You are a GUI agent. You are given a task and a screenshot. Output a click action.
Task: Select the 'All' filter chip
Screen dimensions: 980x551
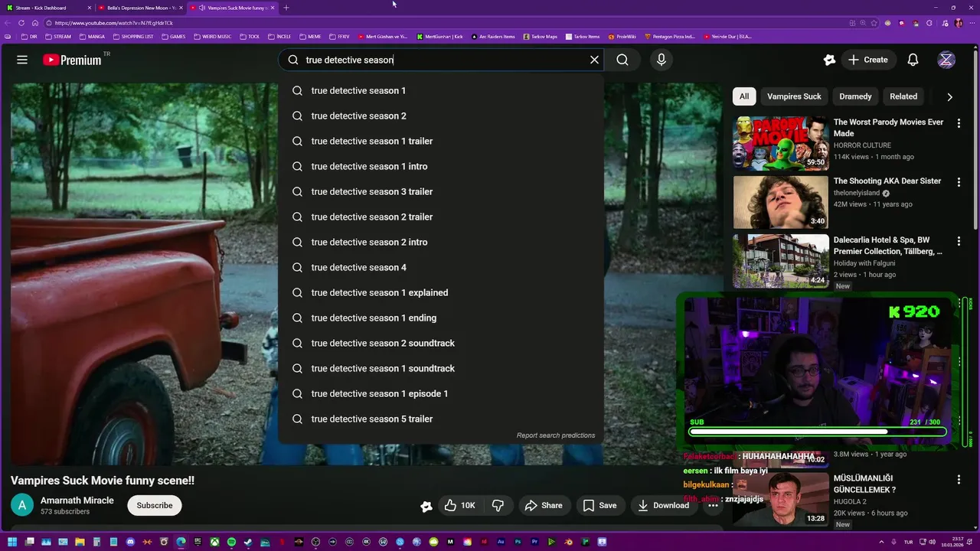click(x=744, y=96)
